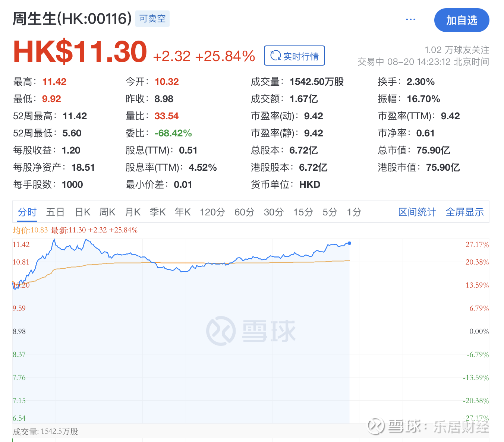This screenshot has height=442, width=504.
Task: Click the 最高 value 11.42
Action: pyautogui.click(x=54, y=82)
